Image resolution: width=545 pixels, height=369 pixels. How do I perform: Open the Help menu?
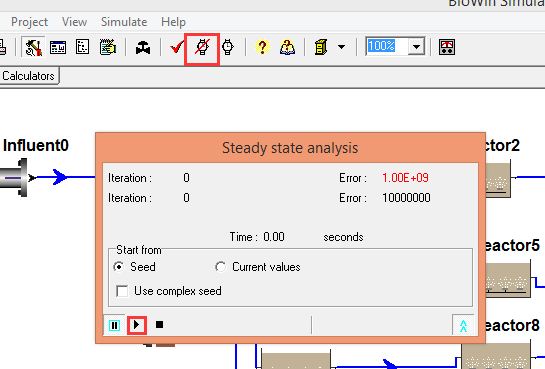pos(173,22)
